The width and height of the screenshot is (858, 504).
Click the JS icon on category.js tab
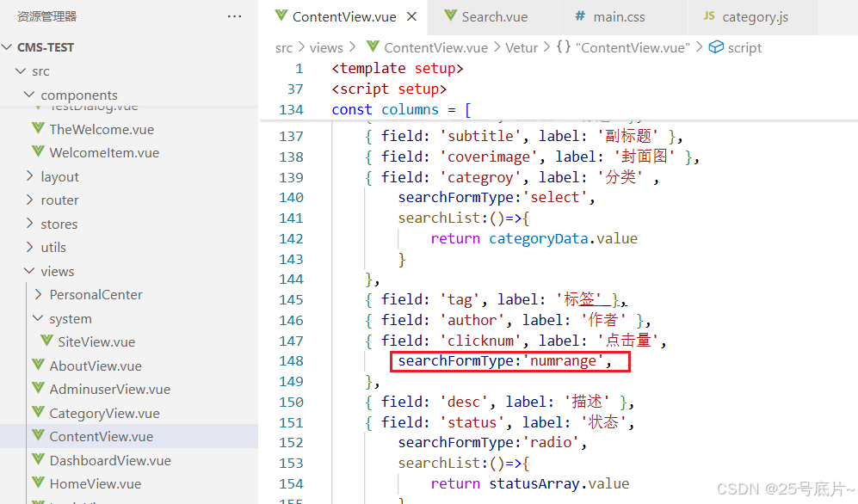coord(709,15)
